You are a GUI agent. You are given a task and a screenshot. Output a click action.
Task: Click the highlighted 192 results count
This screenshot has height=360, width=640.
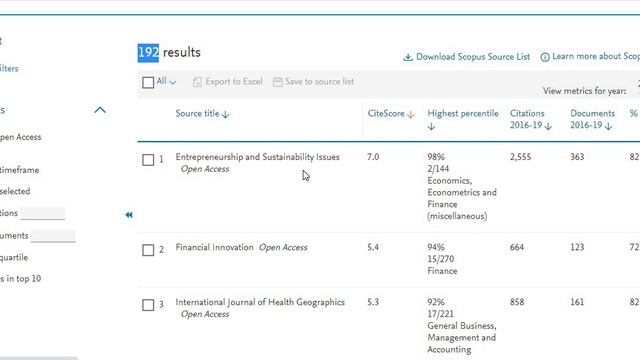pos(148,53)
